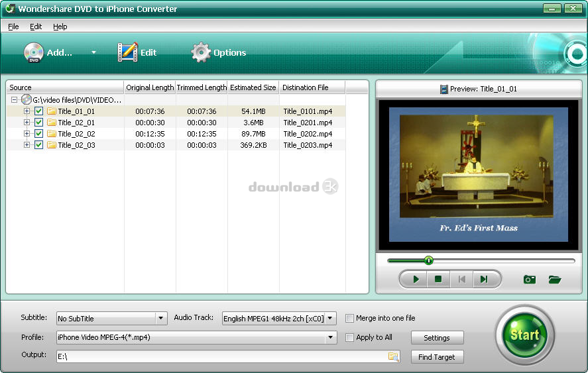
Task: Open the Add dropdown arrow
Action: pyautogui.click(x=93, y=52)
